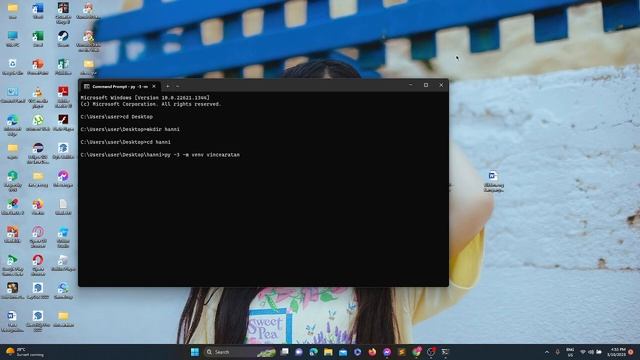Show hidden system tray icons chevron
Screen dimensions: 640x360
(x=547, y=352)
